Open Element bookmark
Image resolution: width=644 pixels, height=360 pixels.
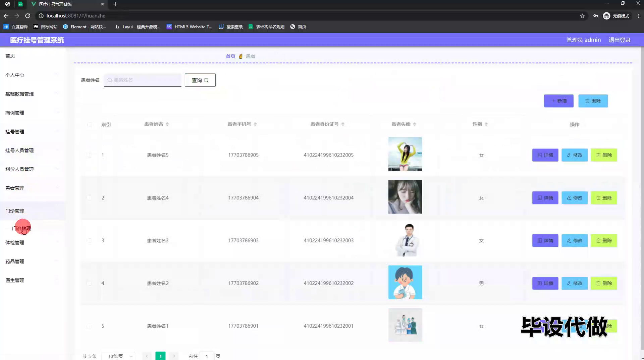point(85,27)
